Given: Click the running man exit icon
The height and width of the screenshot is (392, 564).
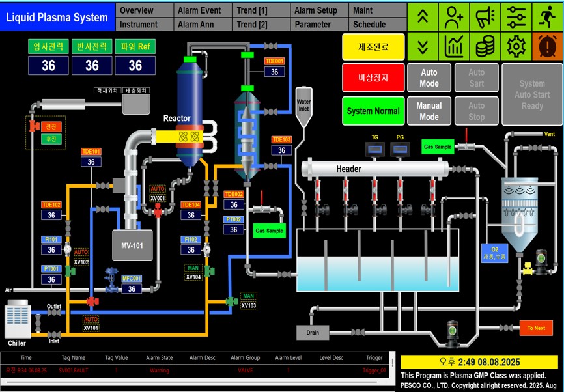Looking at the screenshot, I should tap(548, 17).
